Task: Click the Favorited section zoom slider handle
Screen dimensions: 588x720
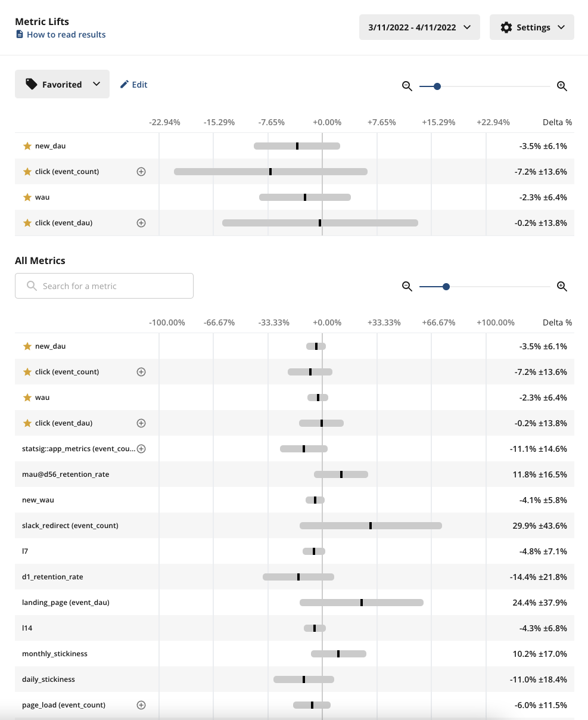Action: (x=437, y=86)
